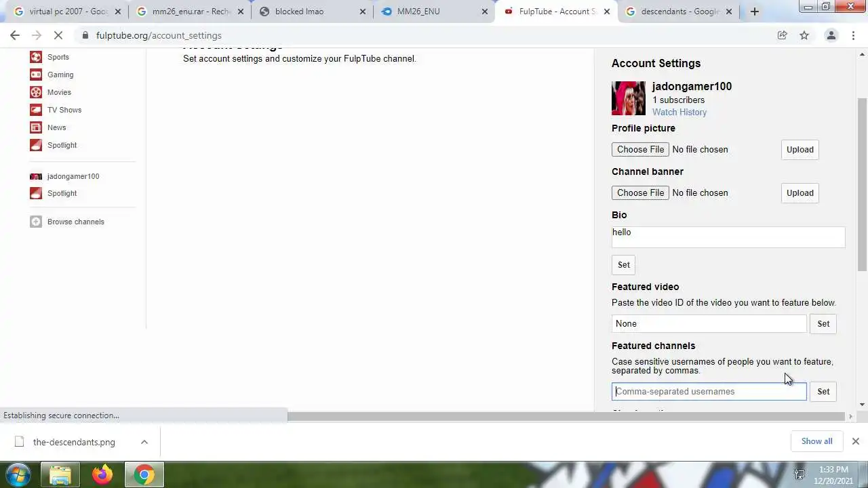This screenshot has height=488, width=868.
Task: Open Gaming link in sidebar
Action: tap(60, 75)
